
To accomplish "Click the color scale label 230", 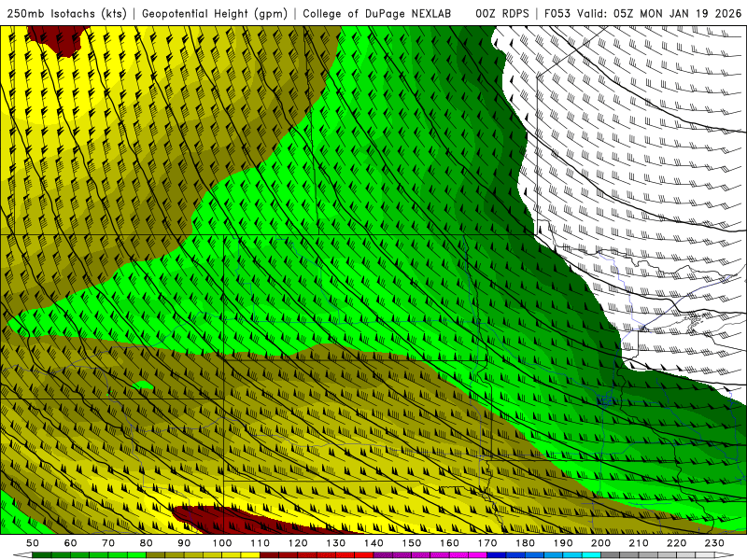I will (714, 543).
